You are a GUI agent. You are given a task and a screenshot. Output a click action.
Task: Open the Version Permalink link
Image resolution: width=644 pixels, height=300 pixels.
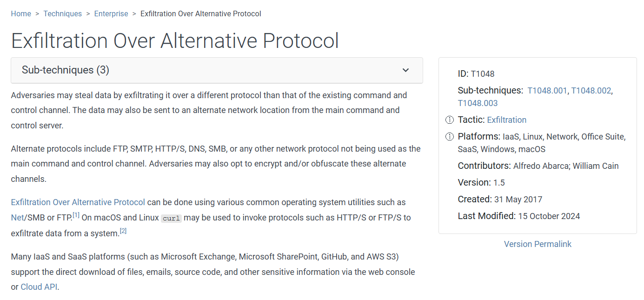tap(538, 244)
